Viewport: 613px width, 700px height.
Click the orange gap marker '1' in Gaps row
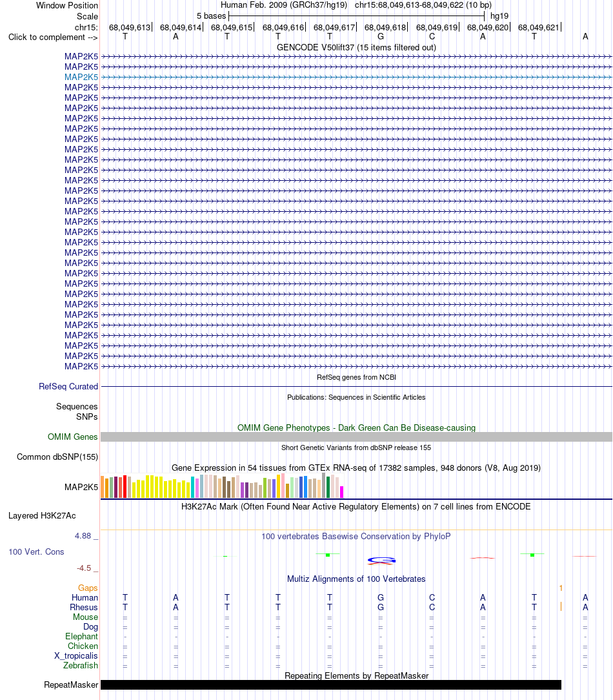coord(561,588)
